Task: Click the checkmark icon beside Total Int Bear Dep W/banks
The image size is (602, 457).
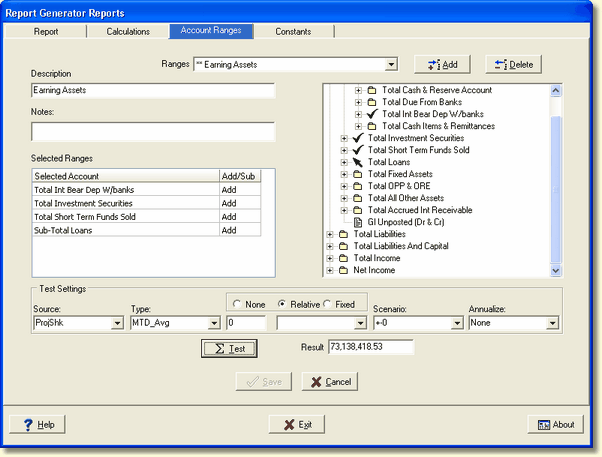Action: coord(373,114)
